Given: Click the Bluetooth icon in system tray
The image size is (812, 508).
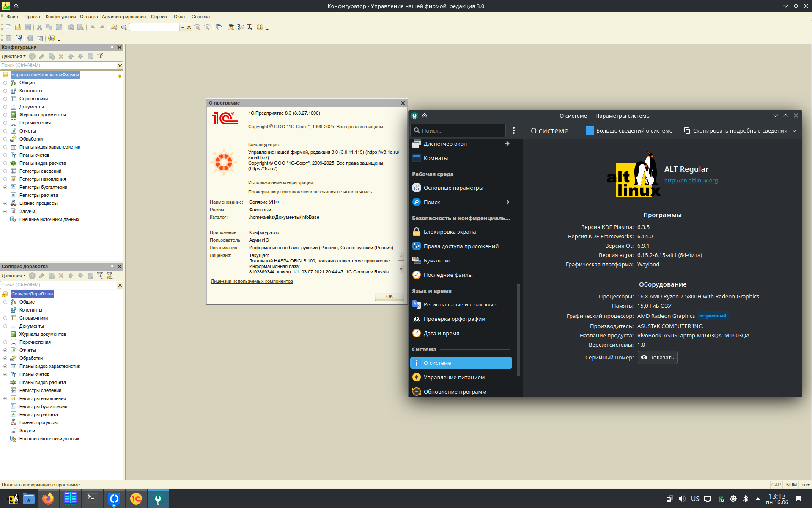Looking at the screenshot, I should tap(746, 499).
